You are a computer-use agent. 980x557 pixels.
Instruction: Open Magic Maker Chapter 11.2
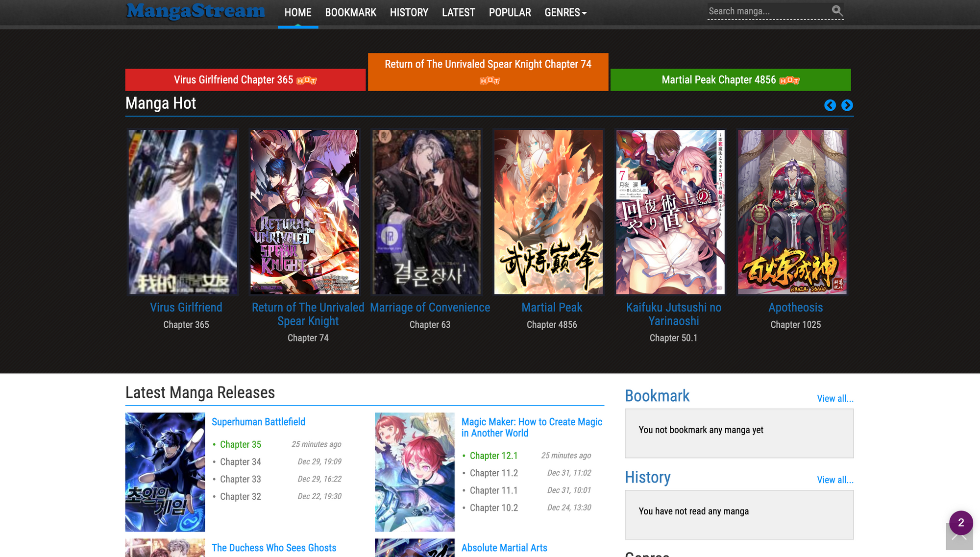click(493, 473)
